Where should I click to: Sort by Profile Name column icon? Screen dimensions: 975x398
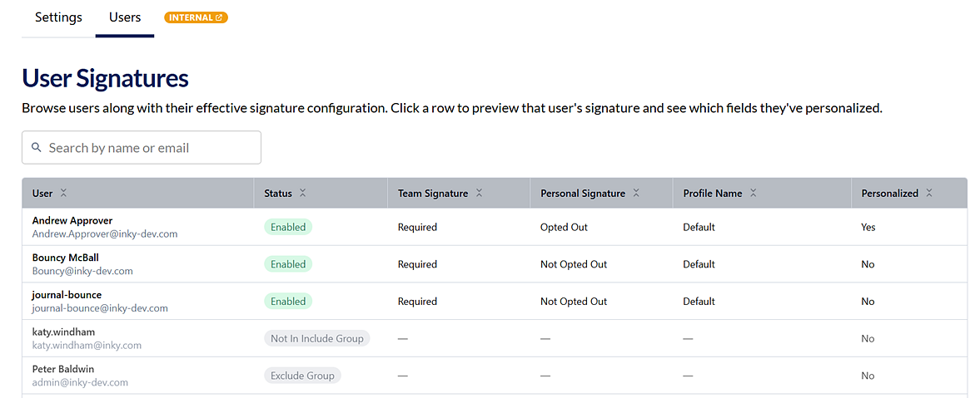coord(753,193)
